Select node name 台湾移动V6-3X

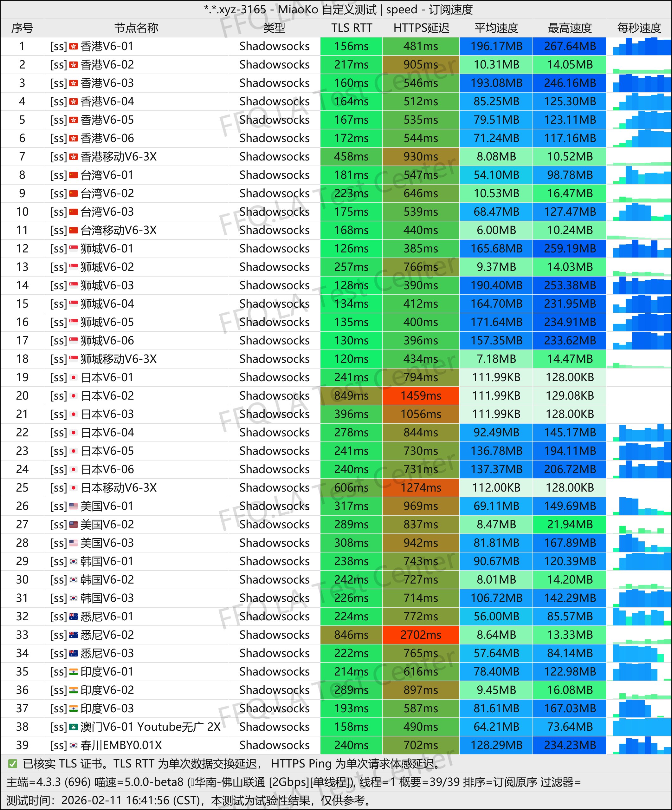click(x=119, y=230)
